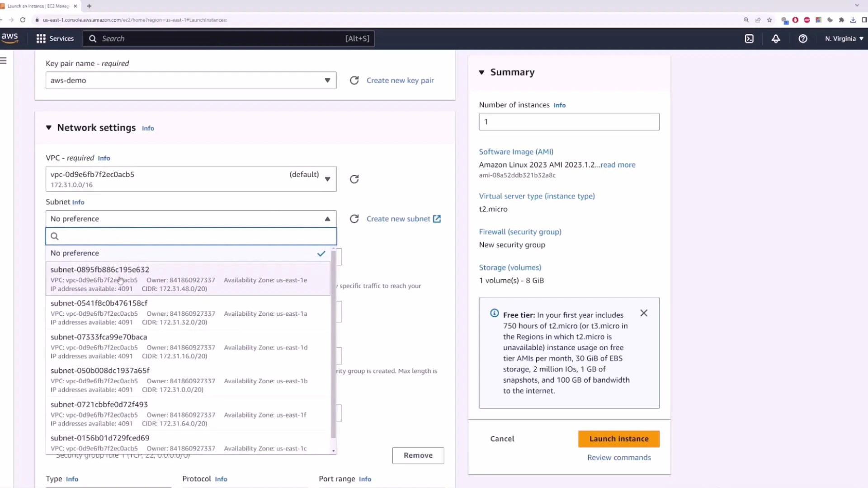Refresh the VPC list

tap(354, 179)
